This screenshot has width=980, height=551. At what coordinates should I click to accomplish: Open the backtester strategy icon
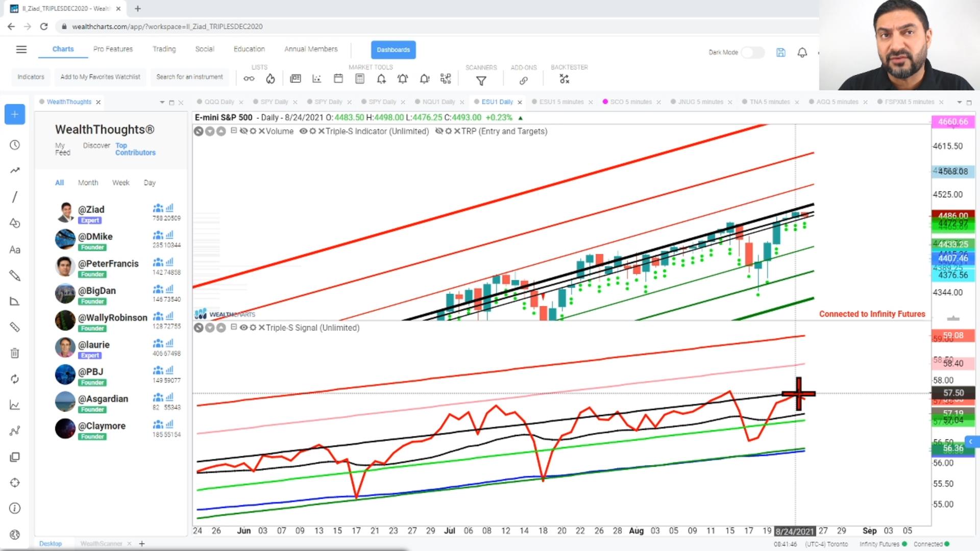click(564, 79)
